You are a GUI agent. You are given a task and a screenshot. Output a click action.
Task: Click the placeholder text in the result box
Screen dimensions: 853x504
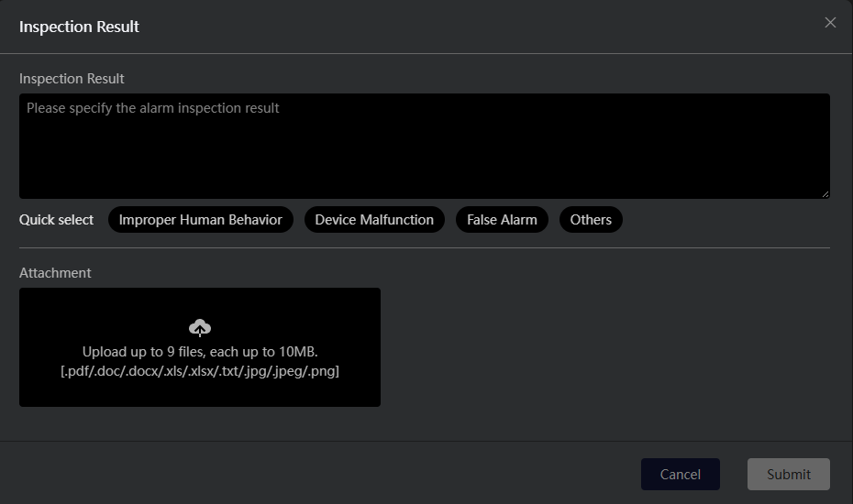tap(153, 108)
